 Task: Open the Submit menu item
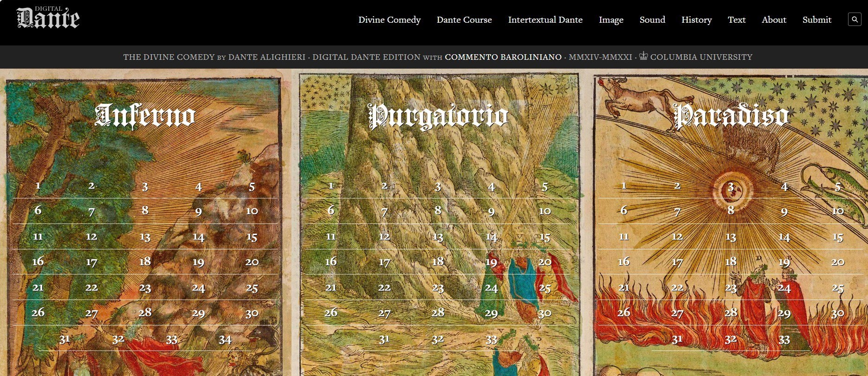tap(817, 19)
